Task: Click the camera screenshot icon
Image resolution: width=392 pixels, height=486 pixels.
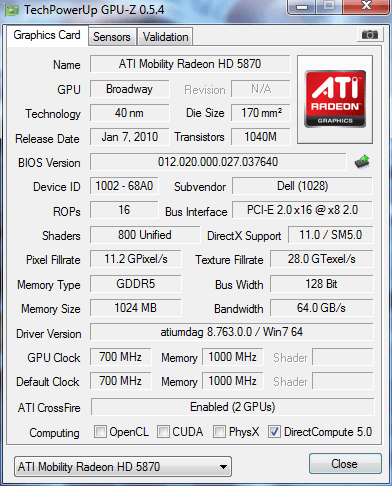Action: [x=369, y=34]
